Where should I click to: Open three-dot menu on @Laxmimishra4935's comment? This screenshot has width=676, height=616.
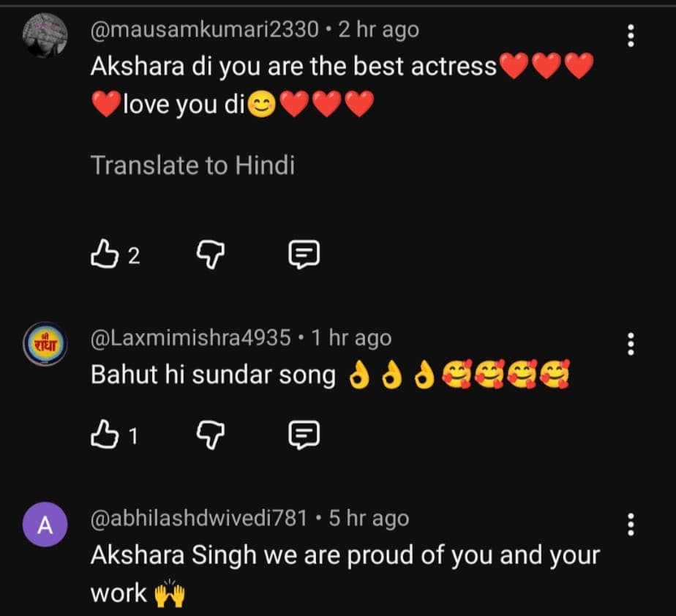coord(631,343)
